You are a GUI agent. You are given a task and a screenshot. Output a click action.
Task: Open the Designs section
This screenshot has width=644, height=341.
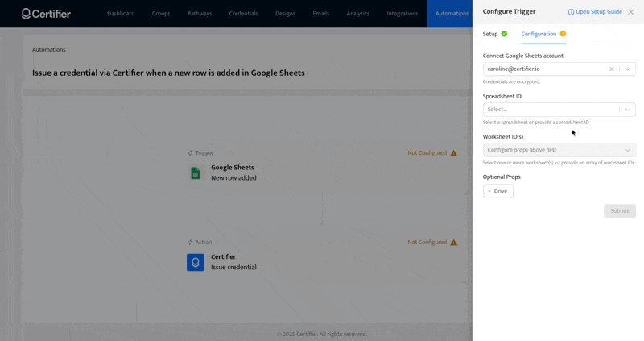286,14
